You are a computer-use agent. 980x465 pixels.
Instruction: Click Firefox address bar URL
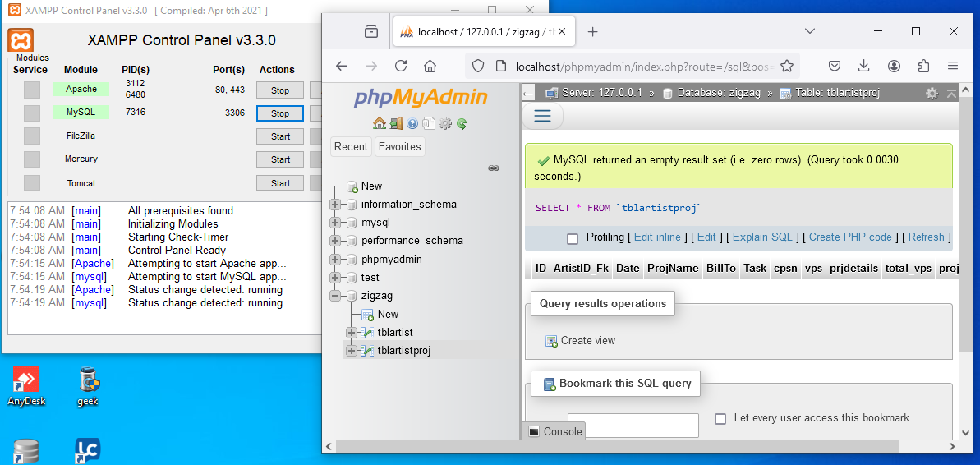click(x=644, y=67)
